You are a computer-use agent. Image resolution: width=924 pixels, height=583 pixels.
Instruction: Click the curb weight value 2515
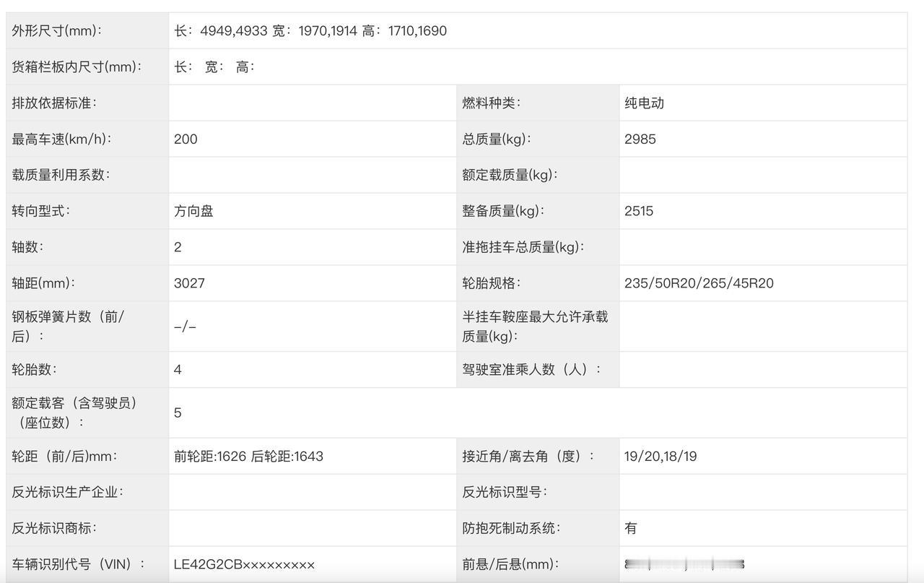click(x=639, y=211)
